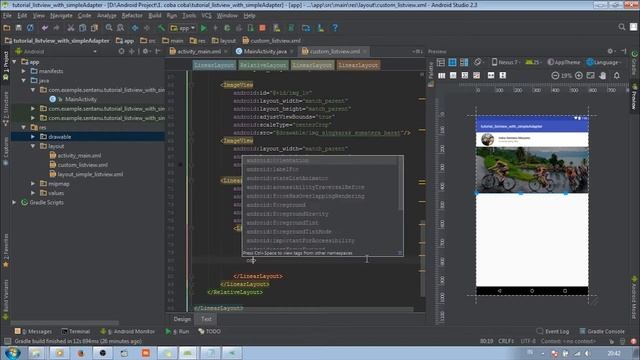Select the Pan hand tool in preview
The width and height of the screenshot is (640, 360).
coord(603,76)
